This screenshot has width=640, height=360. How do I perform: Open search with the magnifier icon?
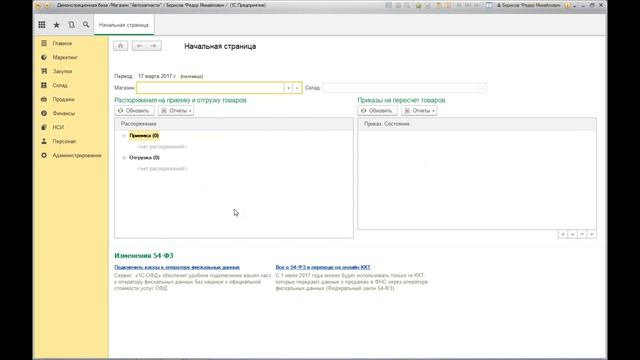pos(86,25)
